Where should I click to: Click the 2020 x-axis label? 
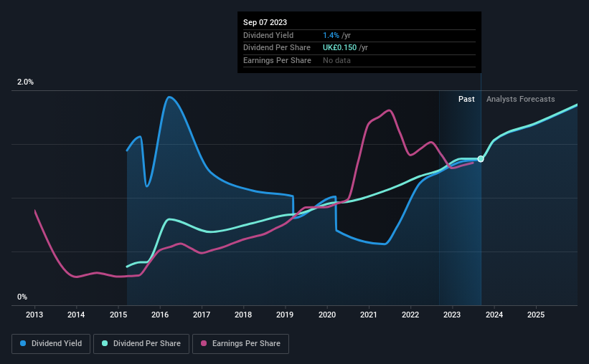(x=327, y=315)
